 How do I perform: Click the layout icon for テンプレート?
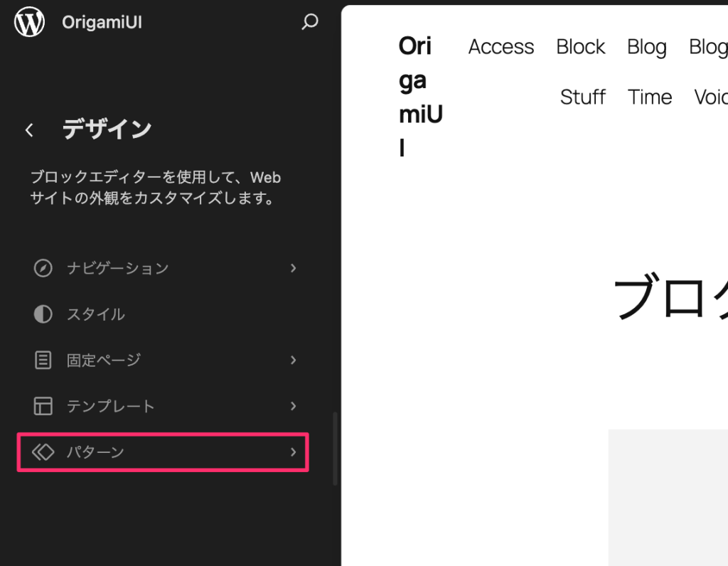pos(43,406)
